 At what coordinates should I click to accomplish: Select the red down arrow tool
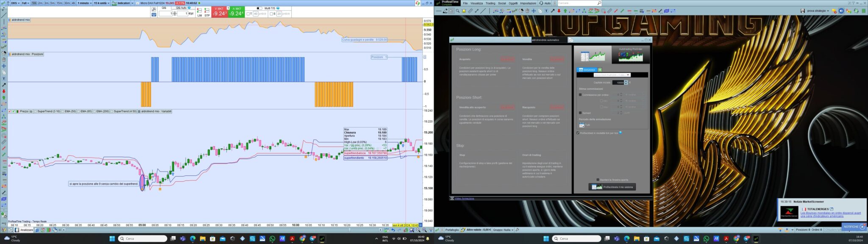559,11
